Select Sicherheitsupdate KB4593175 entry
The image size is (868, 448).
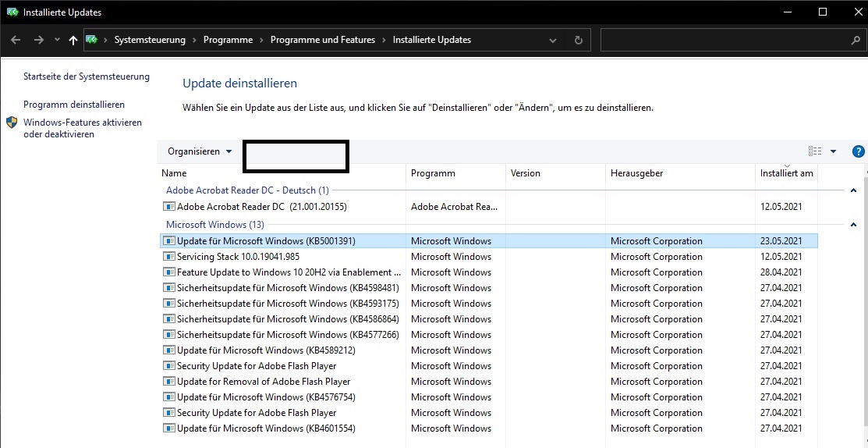tap(489, 303)
